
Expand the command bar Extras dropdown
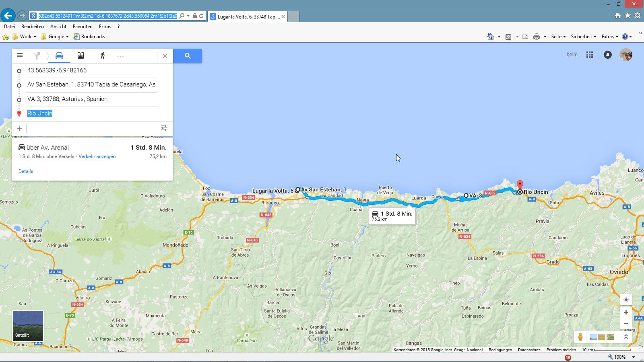[610, 37]
